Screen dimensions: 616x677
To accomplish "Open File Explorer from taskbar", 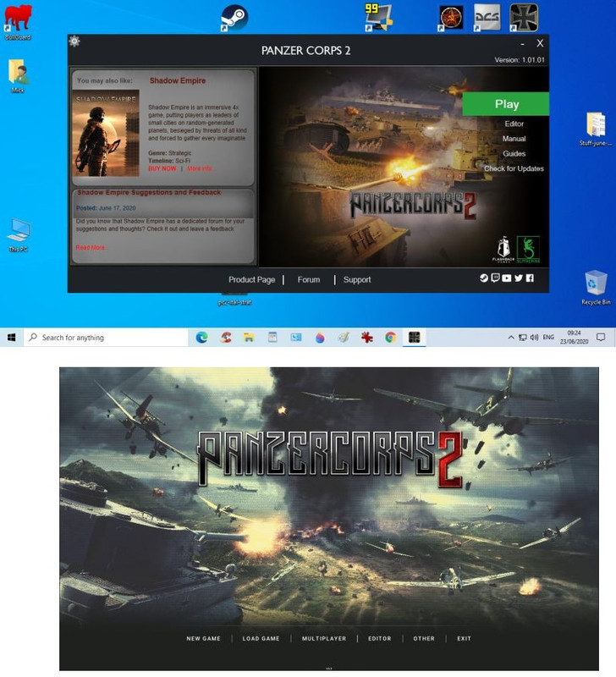I will (x=249, y=338).
